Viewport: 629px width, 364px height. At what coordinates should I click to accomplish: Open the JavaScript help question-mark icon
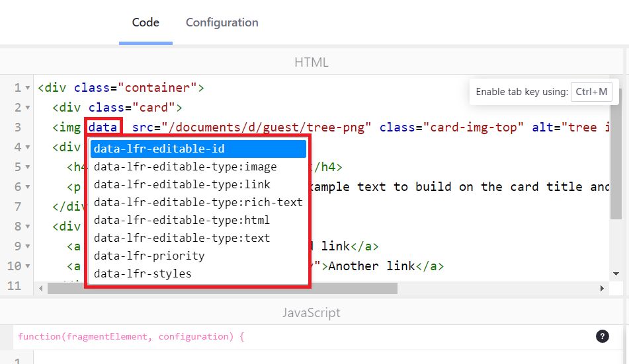click(602, 336)
